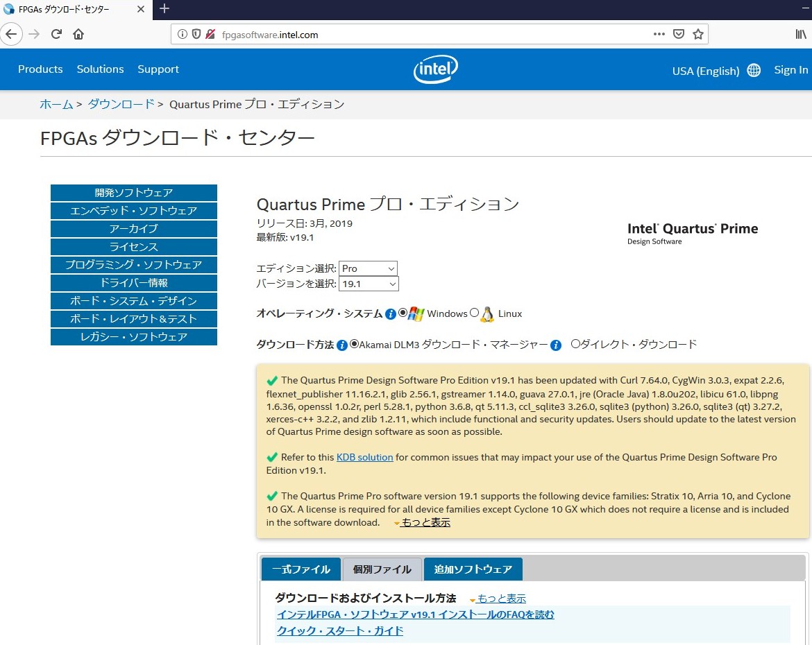
Task: Open site information icon in address bar
Action: coord(183,34)
